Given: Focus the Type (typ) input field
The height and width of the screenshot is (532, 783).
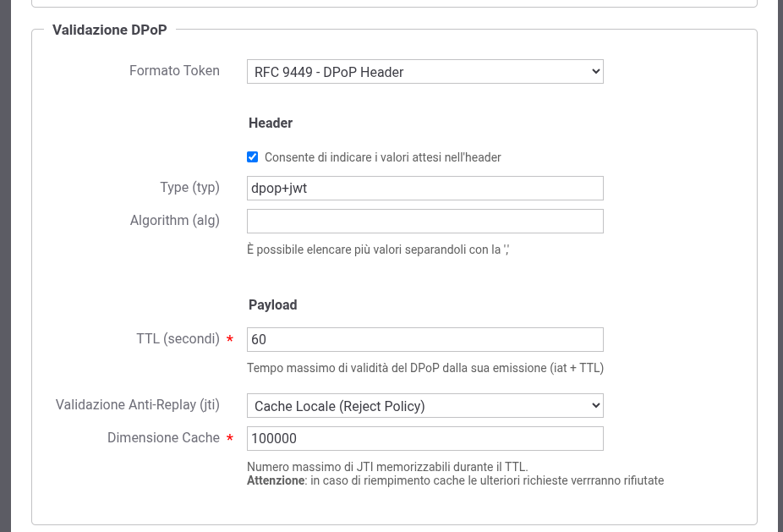Looking at the screenshot, I should 424,188.
